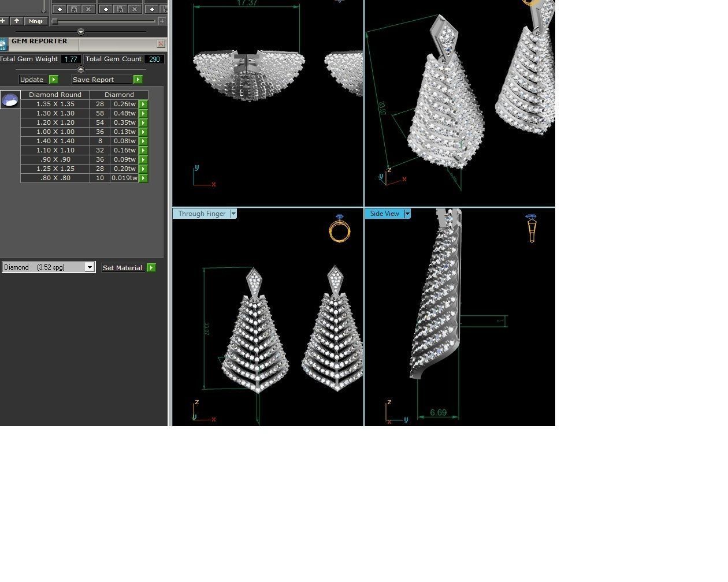The image size is (728, 582).
Task: Click green arrow for 1.25 X 1.25 row
Action: (143, 169)
